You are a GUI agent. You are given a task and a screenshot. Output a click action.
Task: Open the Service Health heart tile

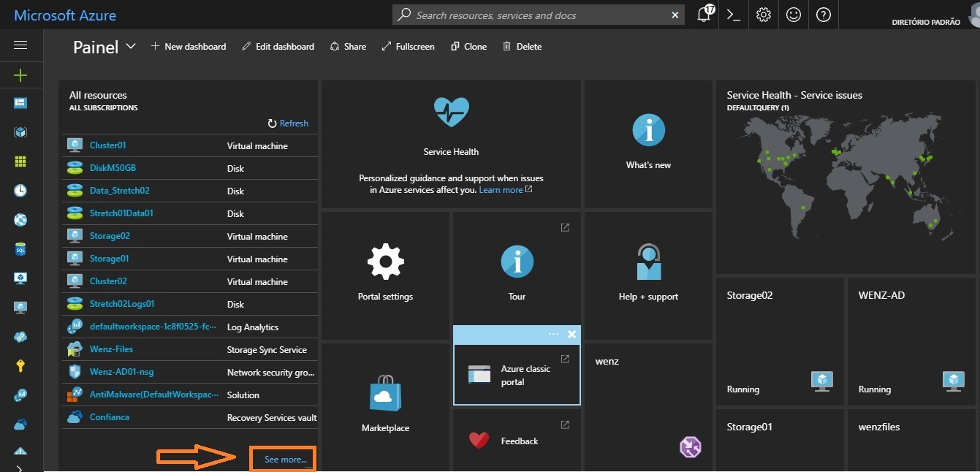451,145
